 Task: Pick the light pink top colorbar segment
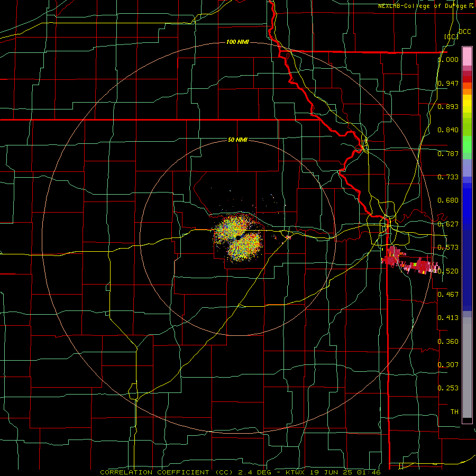click(467, 56)
